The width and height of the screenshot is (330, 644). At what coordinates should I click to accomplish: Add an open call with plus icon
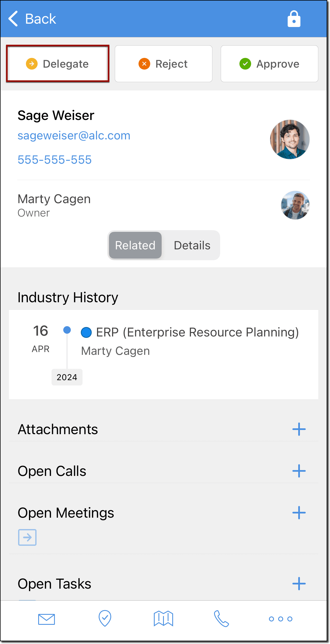tap(299, 471)
